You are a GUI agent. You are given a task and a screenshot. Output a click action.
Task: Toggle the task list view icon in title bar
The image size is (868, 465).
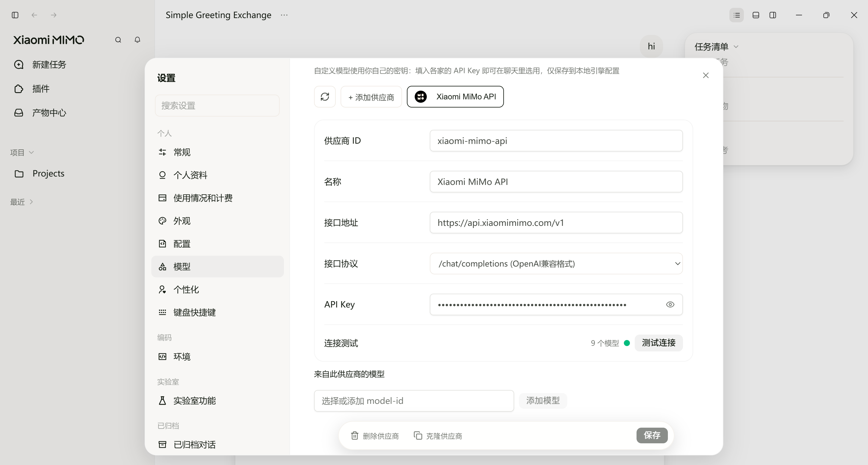click(737, 15)
